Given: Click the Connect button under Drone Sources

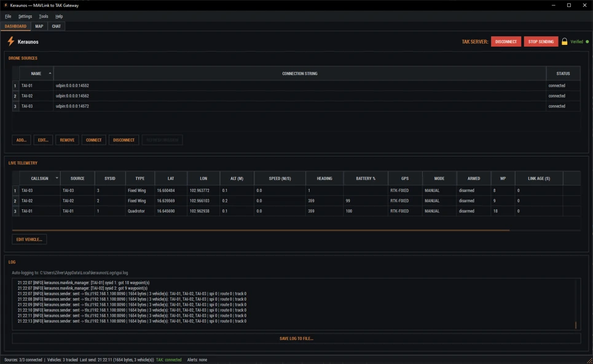Looking at the screenshot, I should (93, 140).
